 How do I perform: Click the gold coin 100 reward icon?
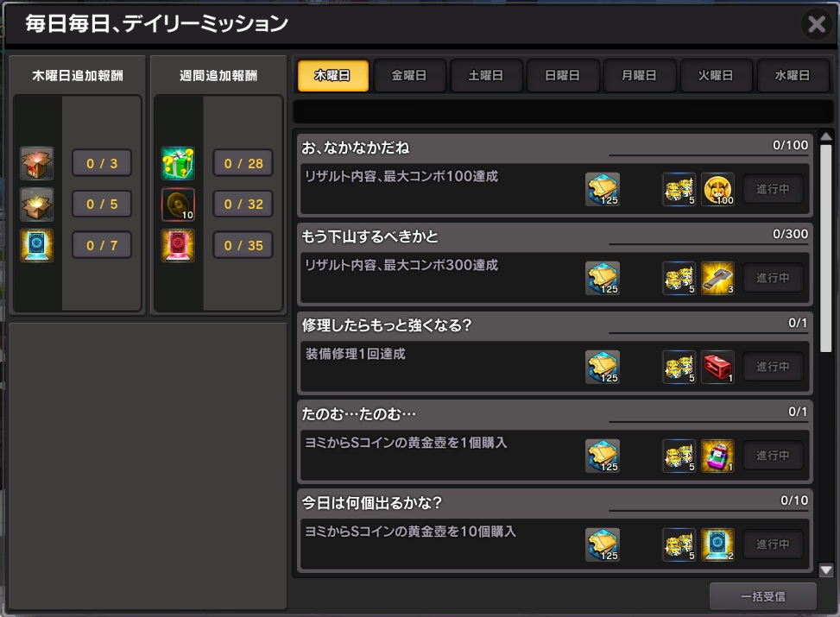pos(717,189)
